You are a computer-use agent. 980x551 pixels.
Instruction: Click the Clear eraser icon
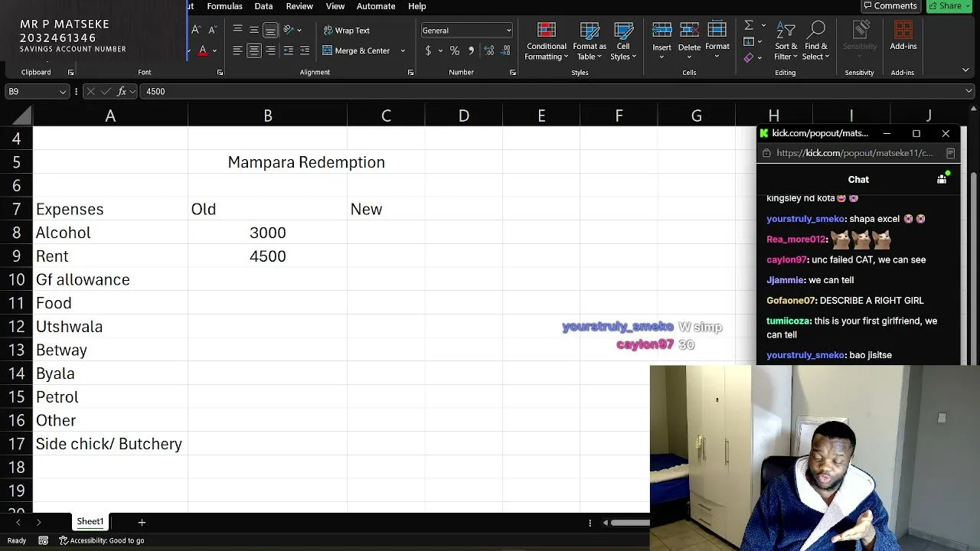point(749,57)
